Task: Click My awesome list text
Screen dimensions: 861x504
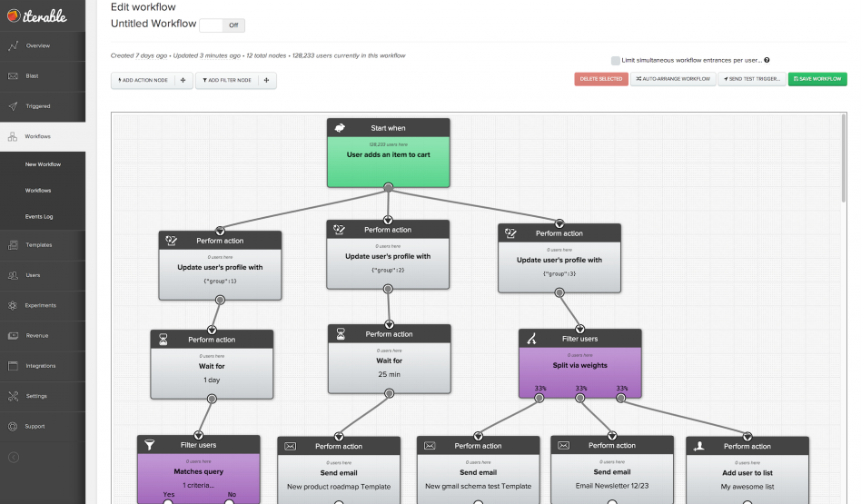Action: pyautogui.click(x=747, y=487)
